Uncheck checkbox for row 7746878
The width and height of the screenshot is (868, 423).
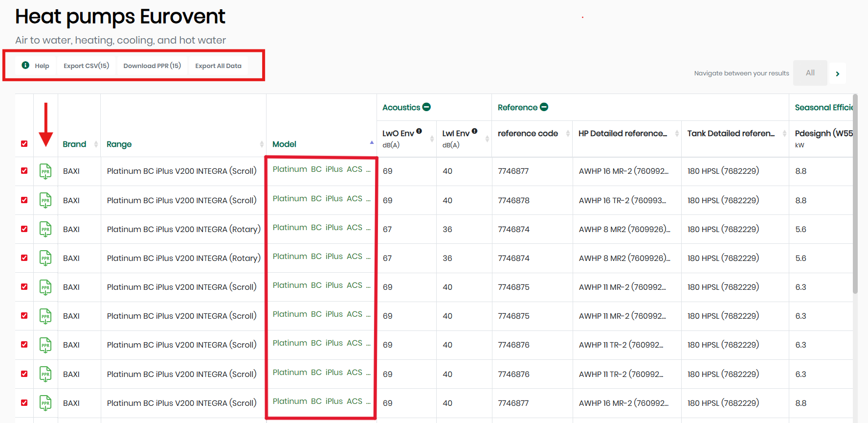[24, 200]
